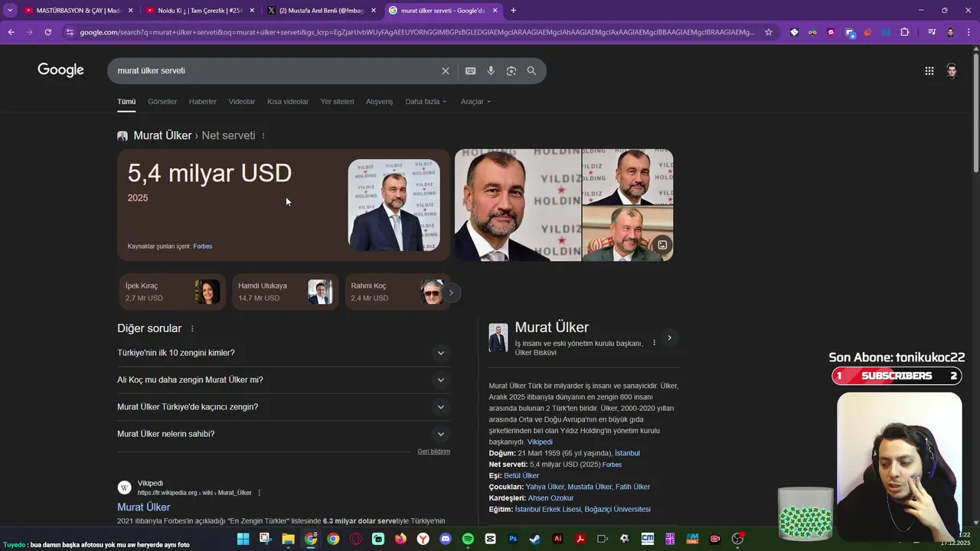Open the Hamdi Ulukaya net worth card
The width and height of the screenshot is (980, 551).
click(x=286, y=292)
